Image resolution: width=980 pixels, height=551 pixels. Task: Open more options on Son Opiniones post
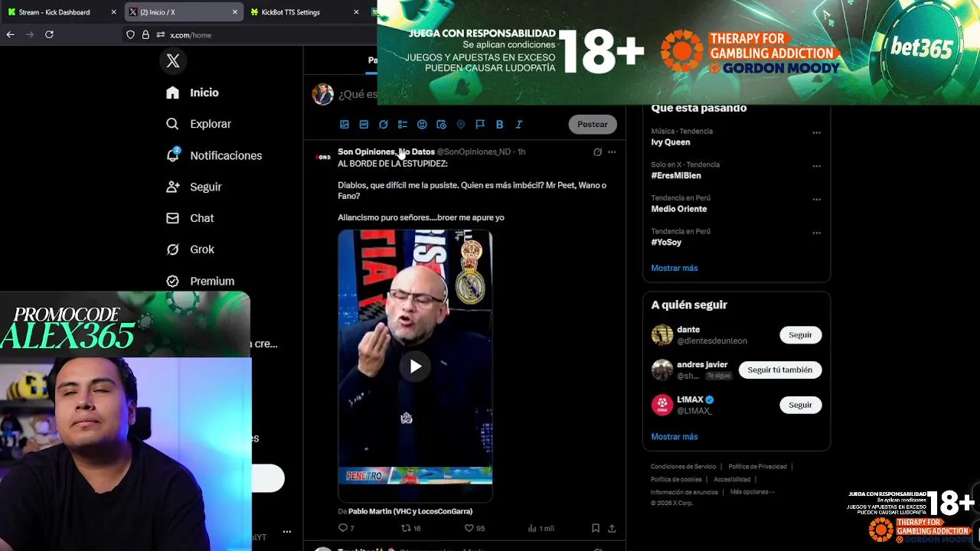click(x=612, y=152)
